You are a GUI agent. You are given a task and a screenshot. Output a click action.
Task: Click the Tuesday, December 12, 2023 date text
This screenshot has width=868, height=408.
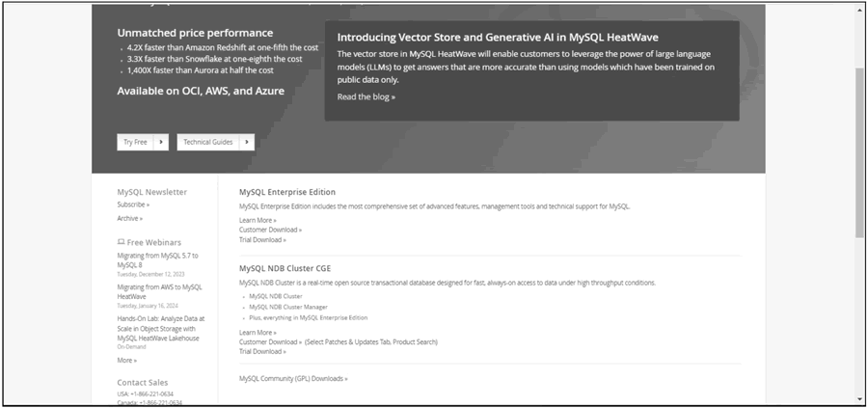tap(151, 275)
